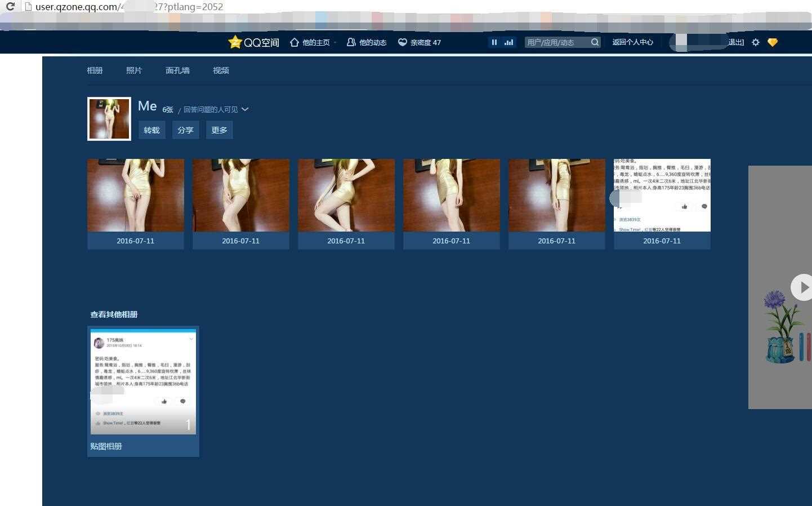
Task: Click the 更多 button
Action: click(x=219, y=130)
